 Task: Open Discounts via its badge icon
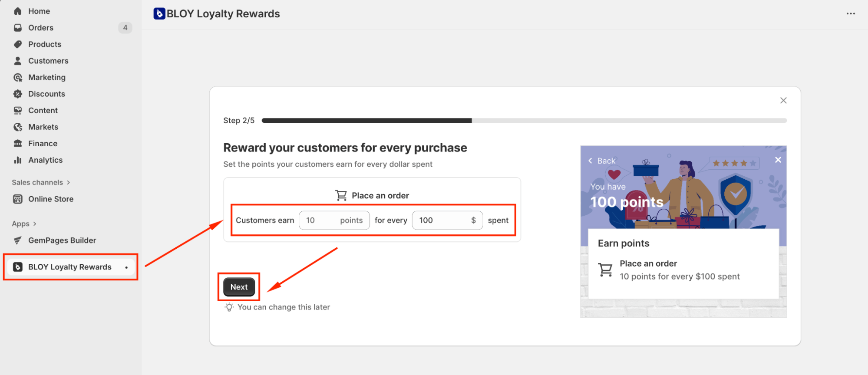(x=18, y=94)
